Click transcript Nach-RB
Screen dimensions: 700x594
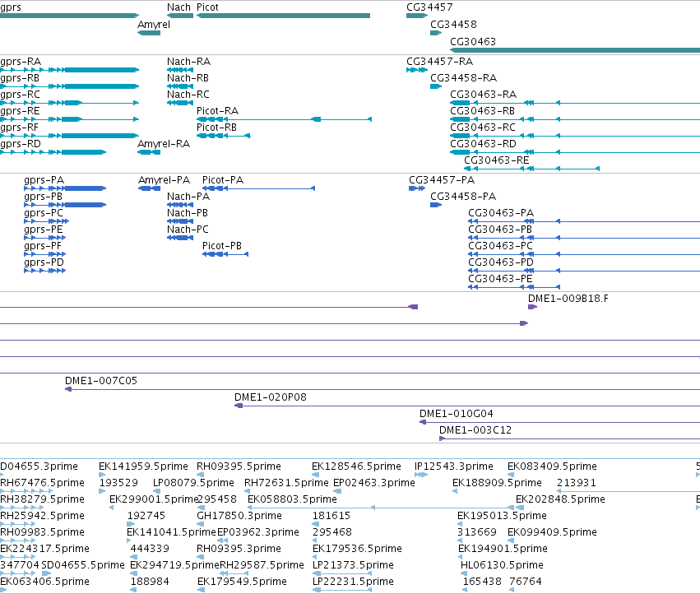[180, 86]
